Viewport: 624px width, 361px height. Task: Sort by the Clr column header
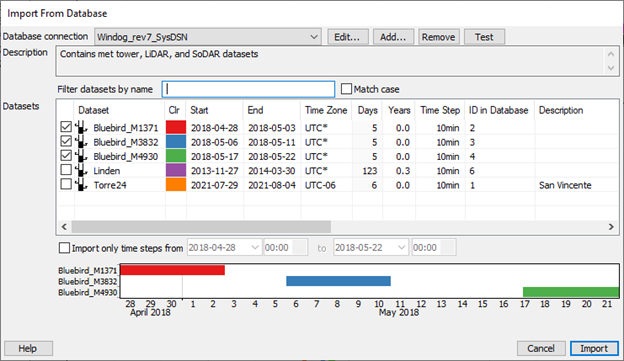coord(174,110)
